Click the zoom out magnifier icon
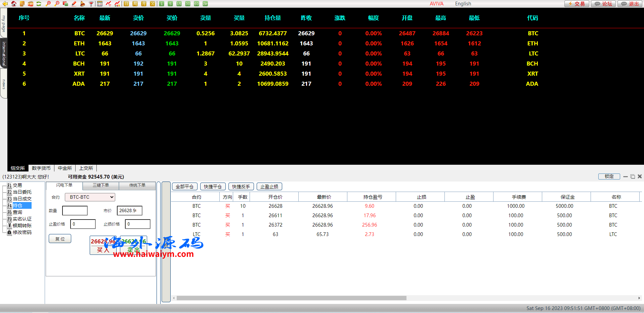 coord(57,4)
